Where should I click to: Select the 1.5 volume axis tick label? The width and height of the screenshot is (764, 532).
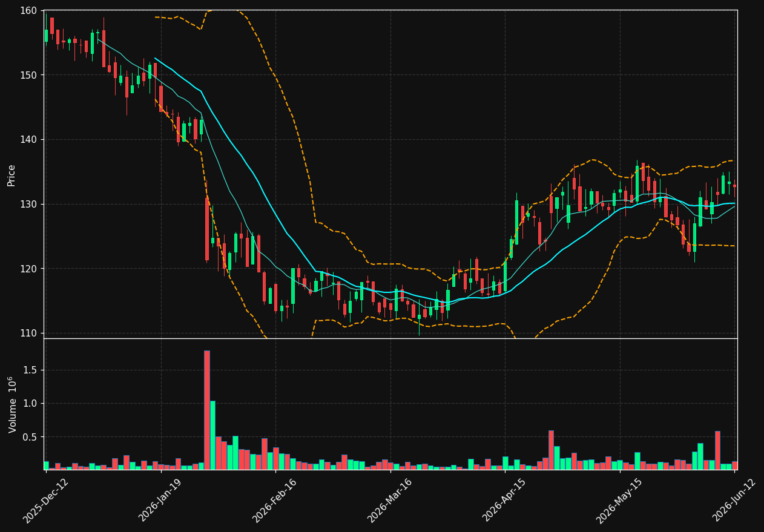tap(31, 370)
